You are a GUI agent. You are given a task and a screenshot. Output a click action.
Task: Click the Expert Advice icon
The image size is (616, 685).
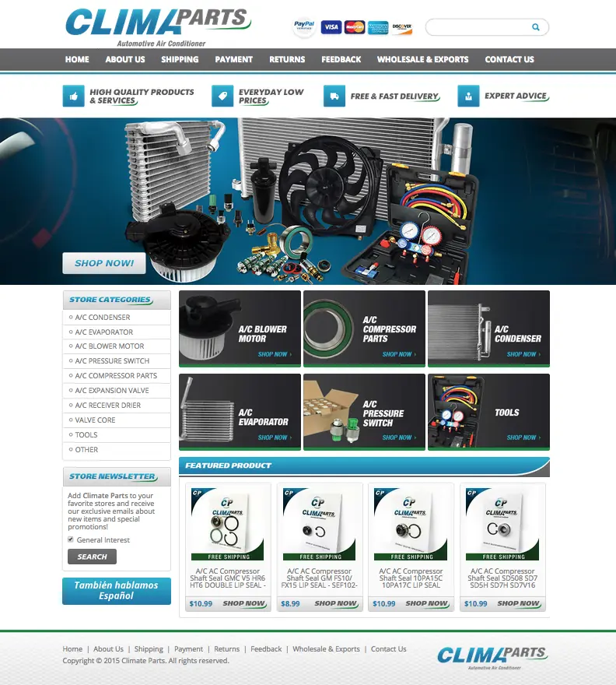(x=468, y=96)
